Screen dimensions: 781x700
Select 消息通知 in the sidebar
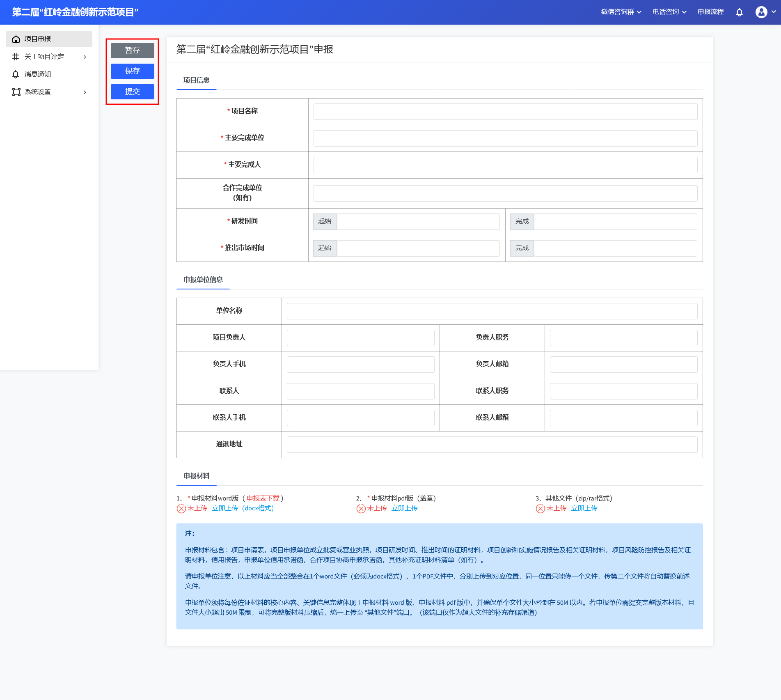[x=38, y=74]
